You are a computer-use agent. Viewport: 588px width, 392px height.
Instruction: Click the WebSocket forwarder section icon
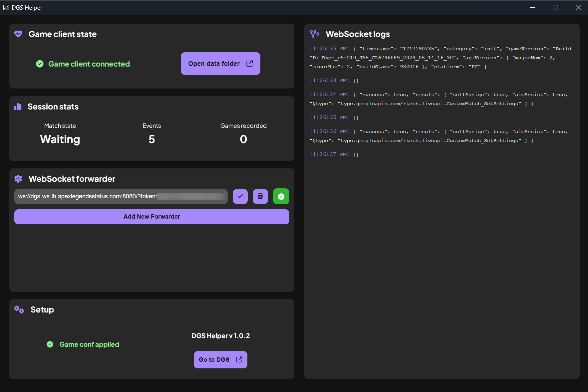point(18,179)
